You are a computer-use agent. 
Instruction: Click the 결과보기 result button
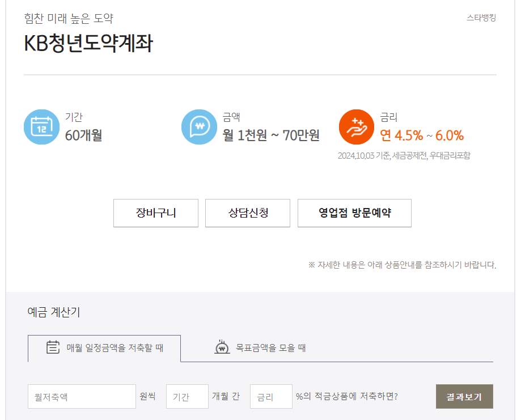tap(464, 396)
